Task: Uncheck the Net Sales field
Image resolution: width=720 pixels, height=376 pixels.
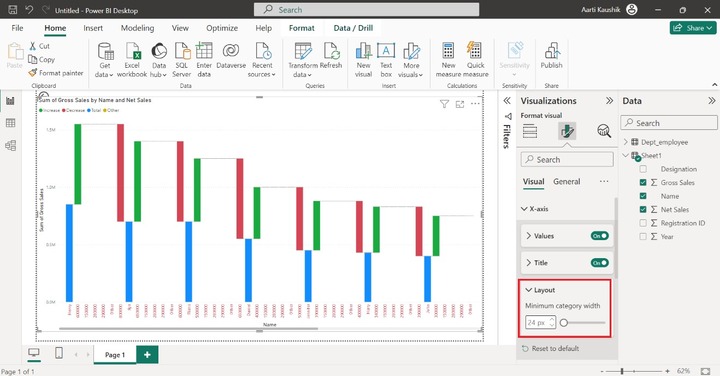Action: [x=643, y=209]
